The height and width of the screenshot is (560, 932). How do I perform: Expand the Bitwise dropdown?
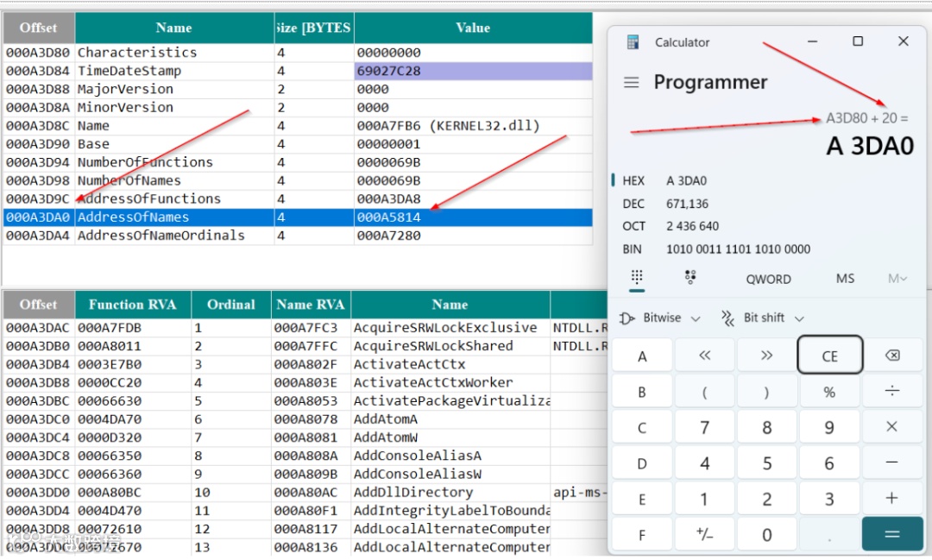pyautogui.click(x=660, y=318)
